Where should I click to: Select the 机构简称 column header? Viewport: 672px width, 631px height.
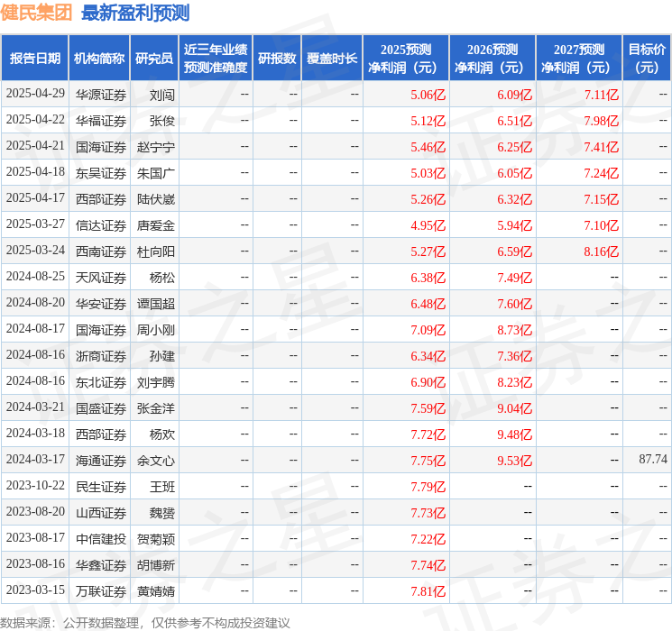99,59
